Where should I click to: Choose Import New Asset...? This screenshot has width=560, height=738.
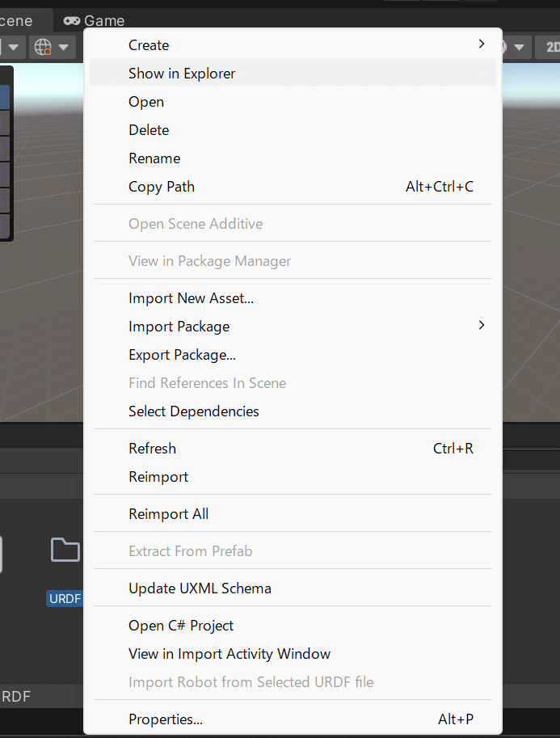(293, 298)
